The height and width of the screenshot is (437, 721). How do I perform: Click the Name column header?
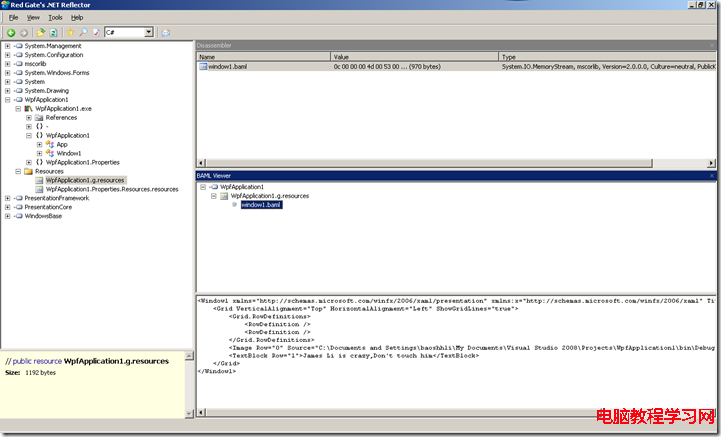[x=263, y=57]
